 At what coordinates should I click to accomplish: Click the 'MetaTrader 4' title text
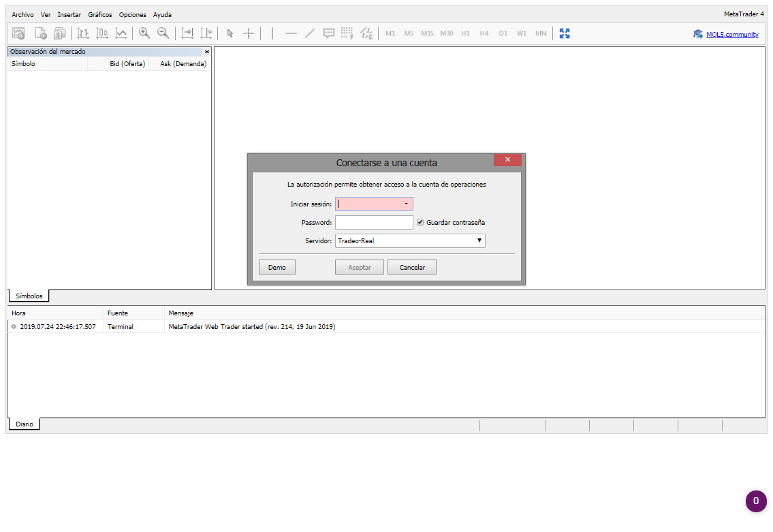[x=744, y=14]
